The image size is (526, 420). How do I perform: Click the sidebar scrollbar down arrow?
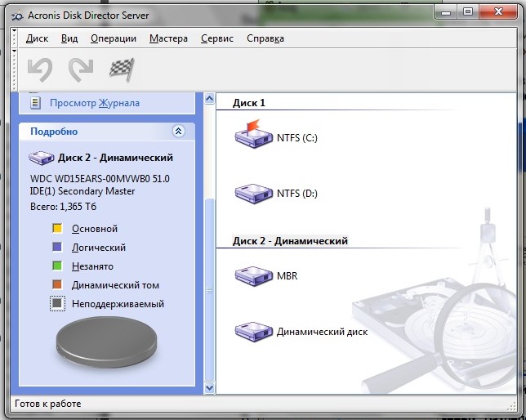coord(210,388)
